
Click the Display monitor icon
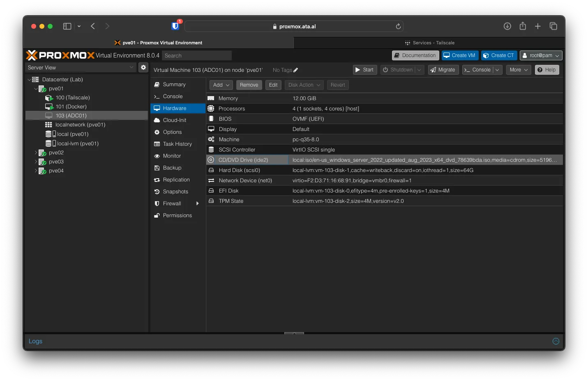click(211, 129)
